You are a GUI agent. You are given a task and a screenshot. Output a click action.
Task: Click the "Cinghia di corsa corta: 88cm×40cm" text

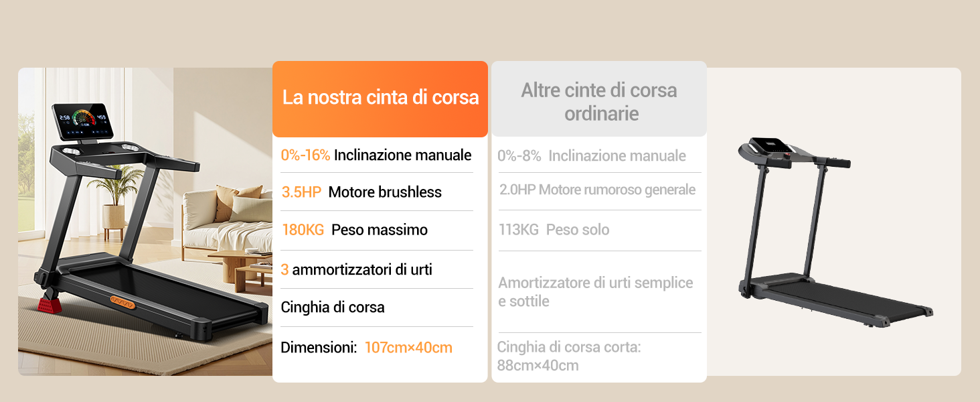click(x=570, y=356)
